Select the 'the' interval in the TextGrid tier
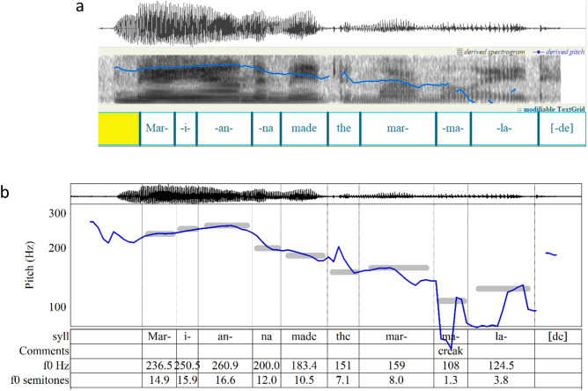 tap(344, 129)
